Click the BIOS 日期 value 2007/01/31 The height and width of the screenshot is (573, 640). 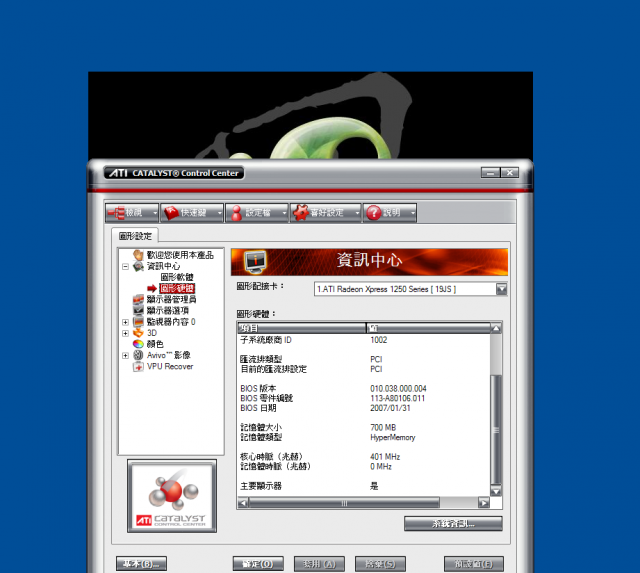point(390,408)
